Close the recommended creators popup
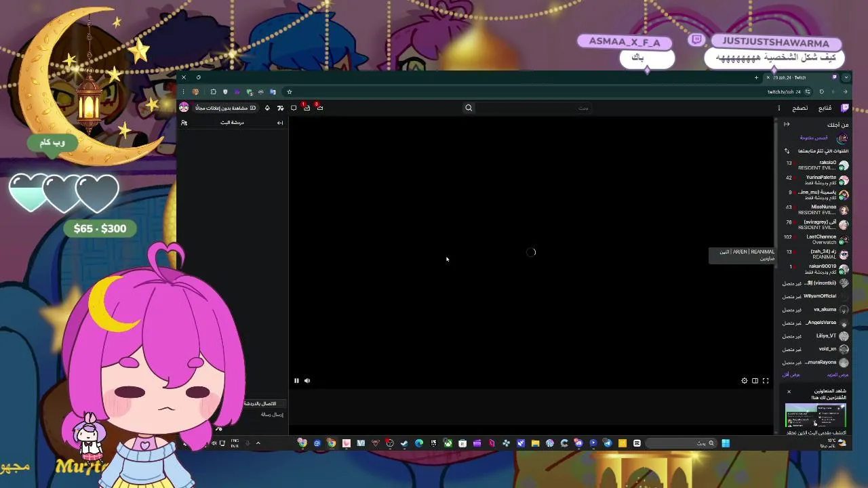This screenshot has width=868, height=488. click(789, 392)
